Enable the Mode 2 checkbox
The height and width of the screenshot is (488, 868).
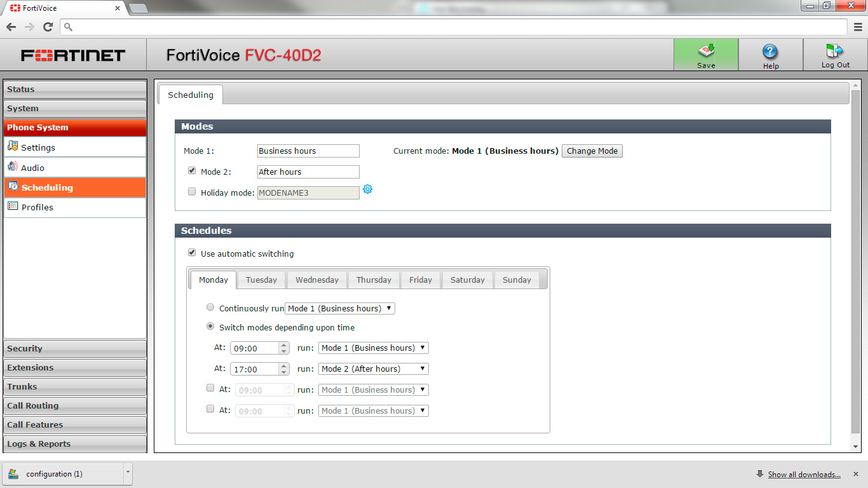click(x=192, y=171)
